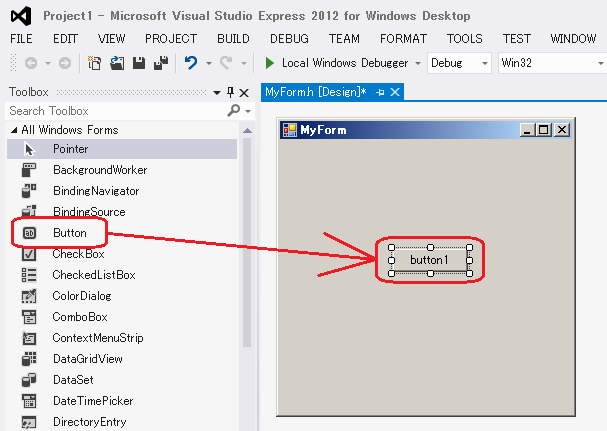Open the Debug configuration dropdown
The image size is (607, 431).
(459, 63)
